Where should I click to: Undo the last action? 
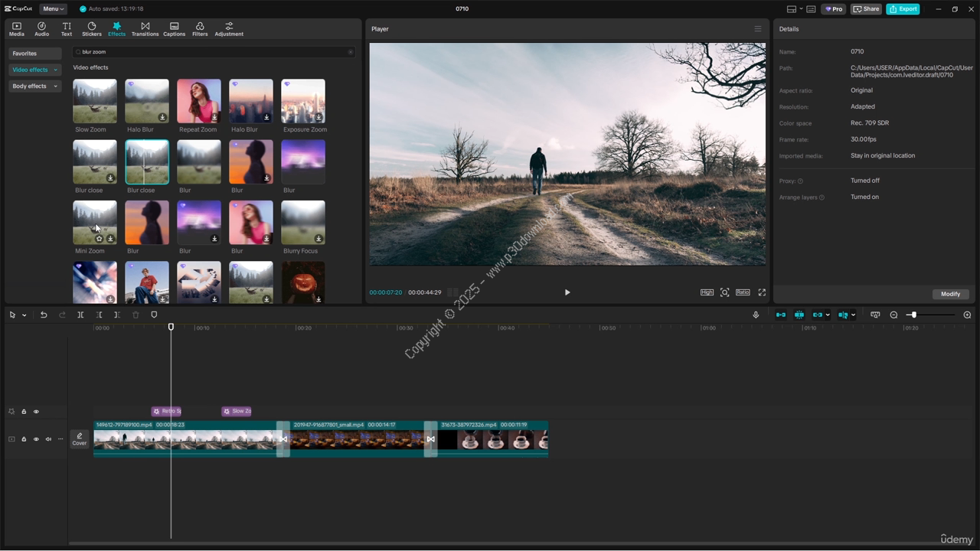(44, 315)
